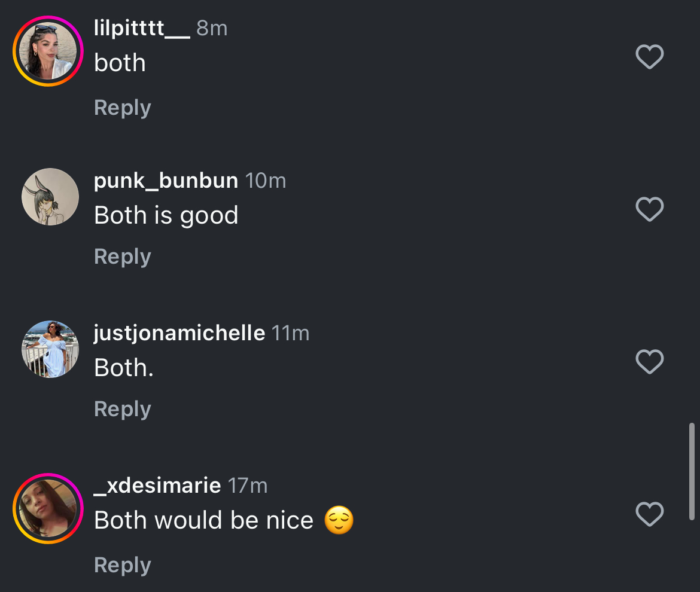Click the comments scrollbar thumb
The width and height of the screenshot is (700, 592).
[x=692, y=471]
